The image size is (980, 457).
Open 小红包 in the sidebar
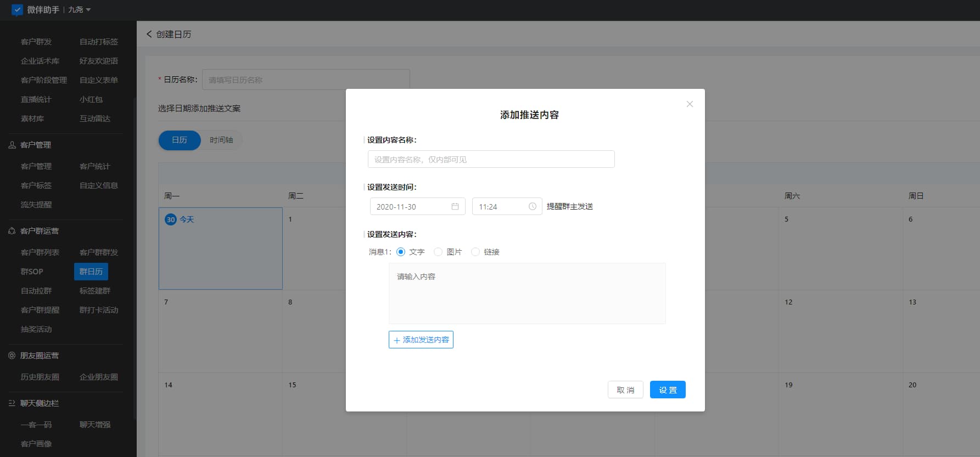click(91, 99)
